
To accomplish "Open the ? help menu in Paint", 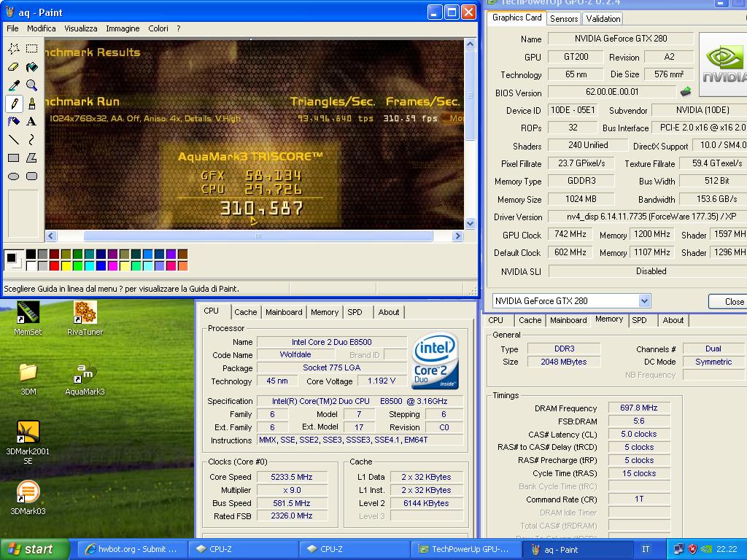I will click(178, 28).
